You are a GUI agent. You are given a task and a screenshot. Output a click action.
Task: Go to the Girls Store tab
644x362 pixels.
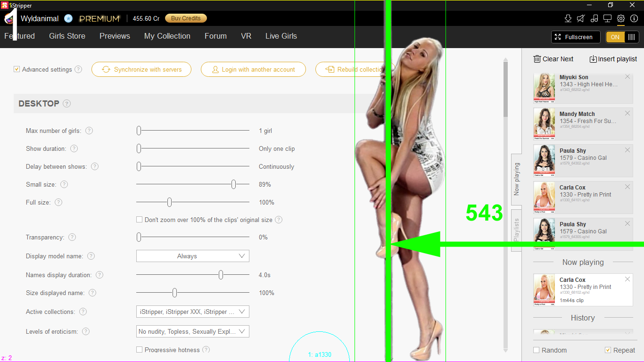[67, 36]
